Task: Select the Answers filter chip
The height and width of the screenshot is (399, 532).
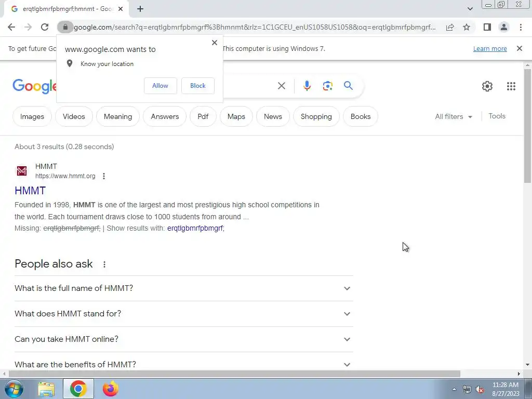Action: point(165,116)
